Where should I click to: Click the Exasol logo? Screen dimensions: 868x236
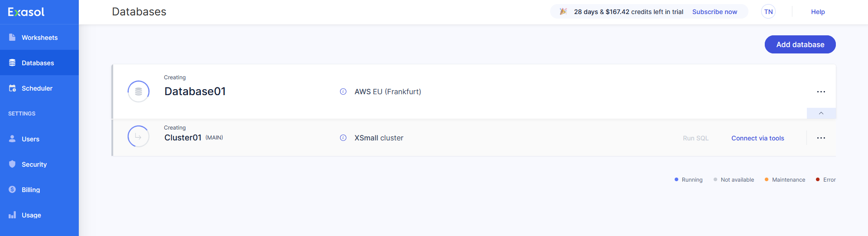pyautogui.click(x=26, y=12)
